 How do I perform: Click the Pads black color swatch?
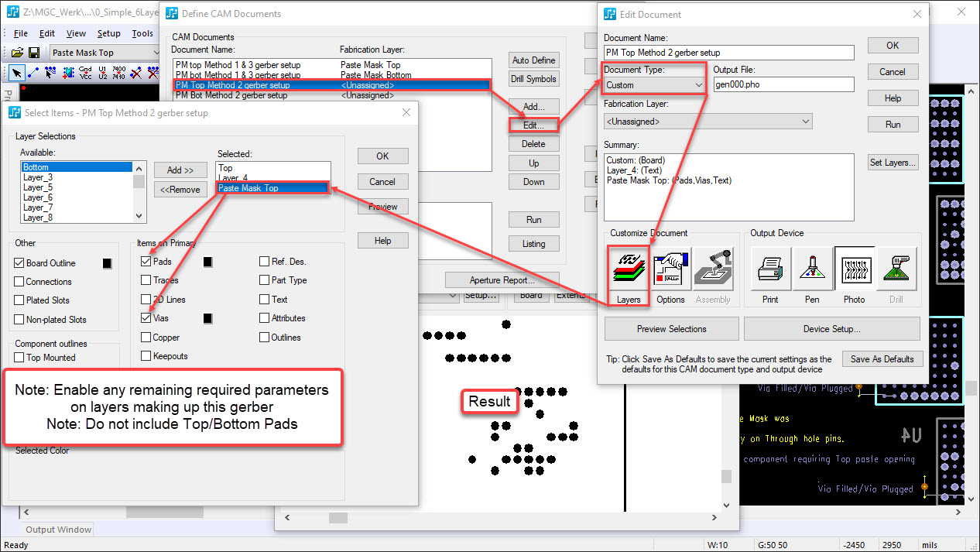click(207, 262)
